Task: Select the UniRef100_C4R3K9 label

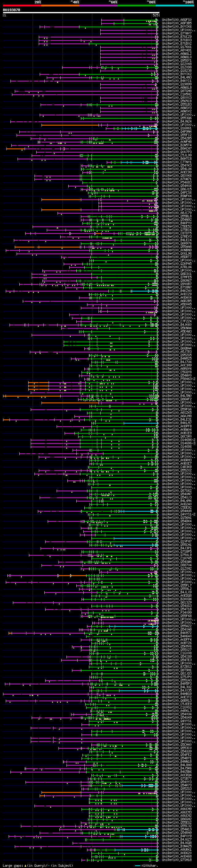Action: (177, 467)
